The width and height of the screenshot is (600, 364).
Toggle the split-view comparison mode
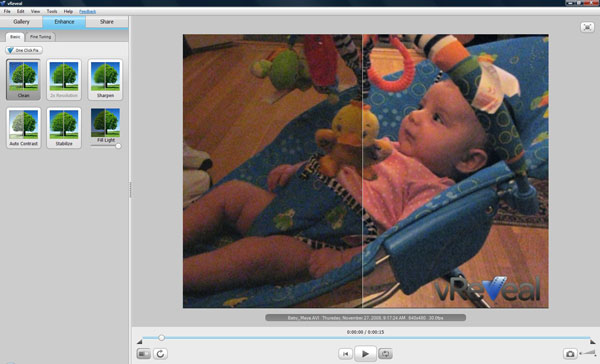pyautogui.click(x=143, y=354)
